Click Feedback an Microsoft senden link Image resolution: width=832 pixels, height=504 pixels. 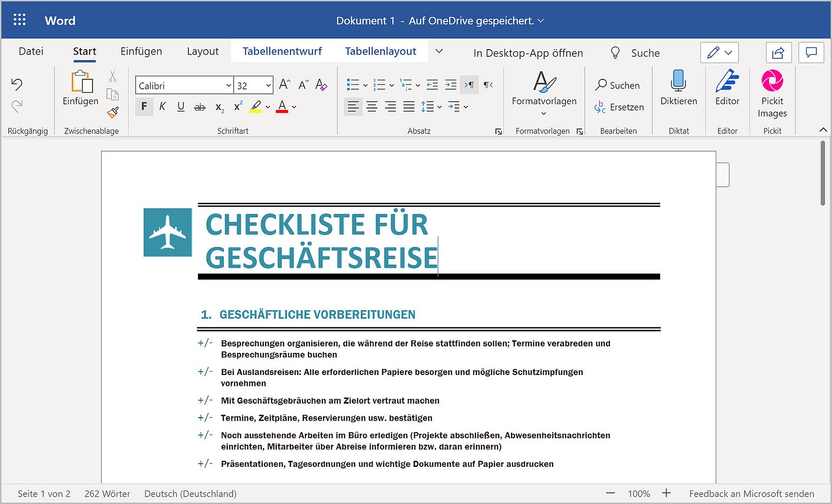pos(751,493)
